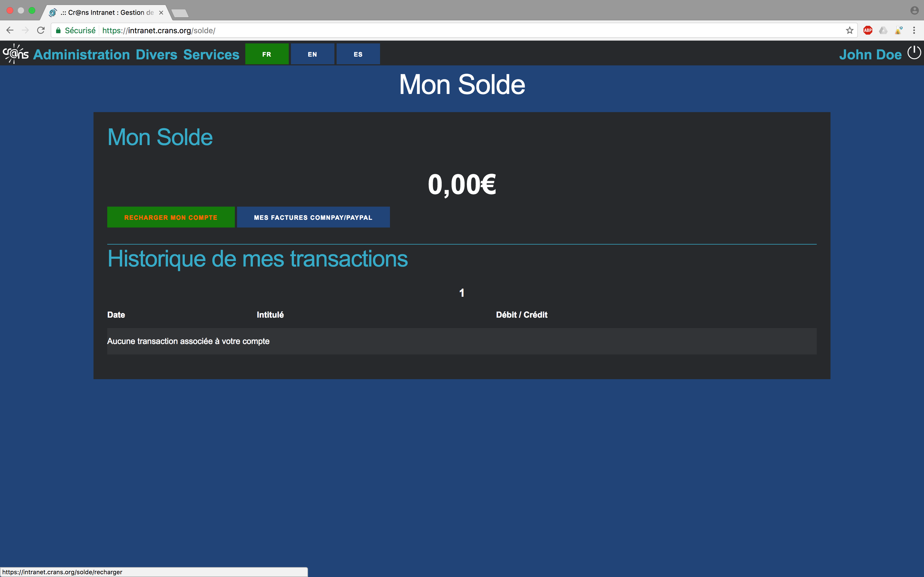
Task: Switch language to FR
Action: pos(266,54)
